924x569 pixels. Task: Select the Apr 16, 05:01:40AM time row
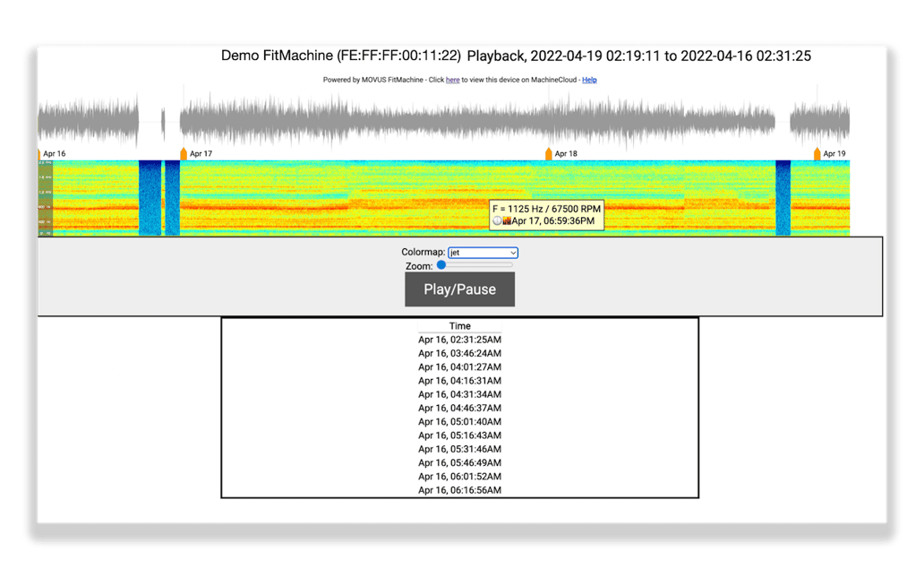click(x=459, y=421)
